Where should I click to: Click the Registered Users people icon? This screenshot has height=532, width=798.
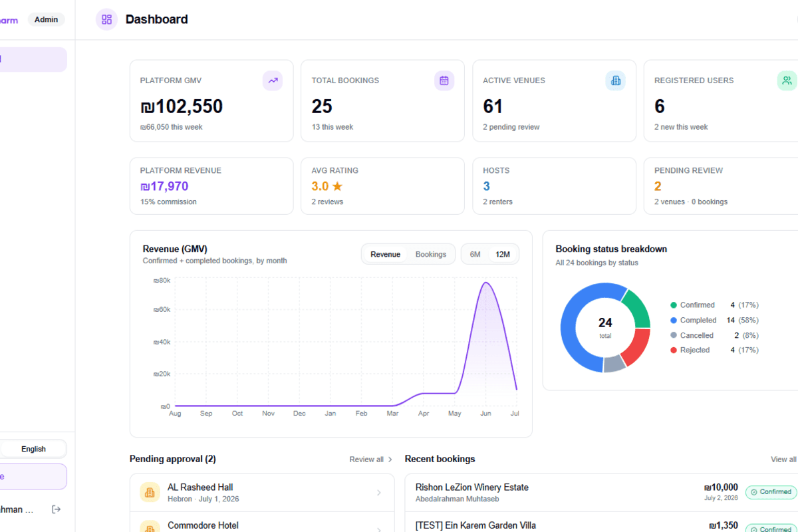click(x=787, y=80)
